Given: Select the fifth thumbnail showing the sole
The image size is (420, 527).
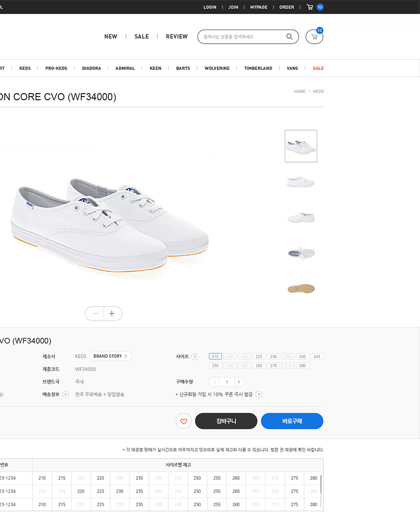Looking at the screenshot, I should point(301,289).
